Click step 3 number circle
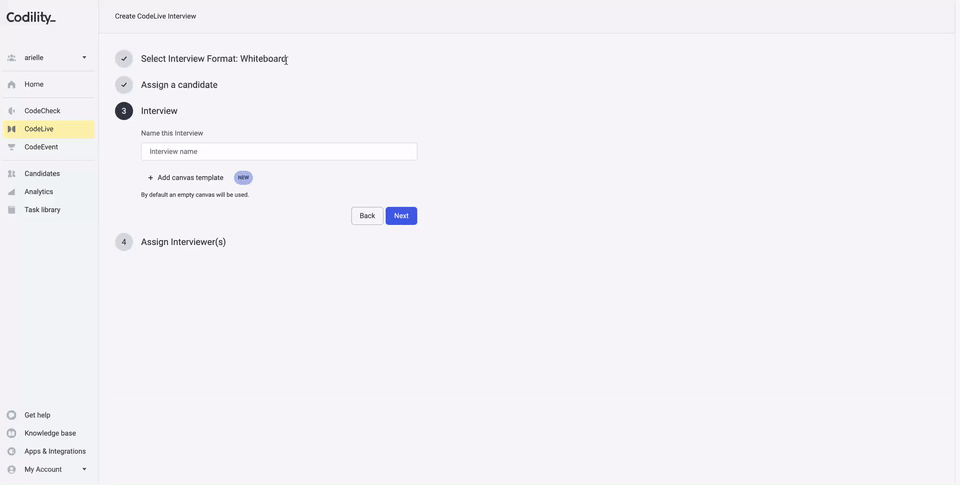The height and width of the screenshot is (485, 960). point(124,111)
